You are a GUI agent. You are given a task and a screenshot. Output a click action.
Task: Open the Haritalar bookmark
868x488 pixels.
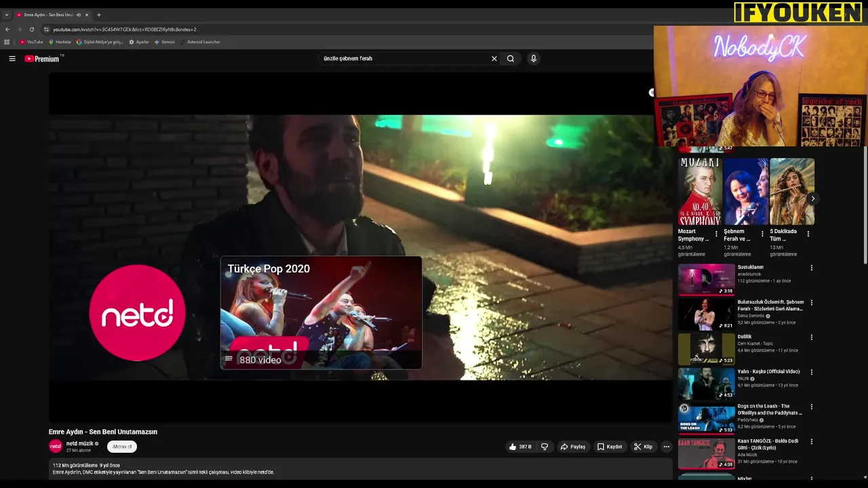coord(60,42)
